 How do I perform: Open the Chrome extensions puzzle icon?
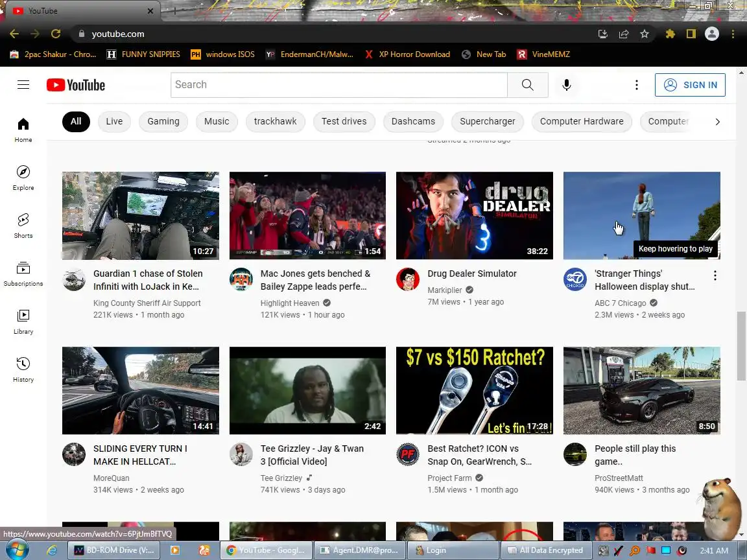coord(670,34)
